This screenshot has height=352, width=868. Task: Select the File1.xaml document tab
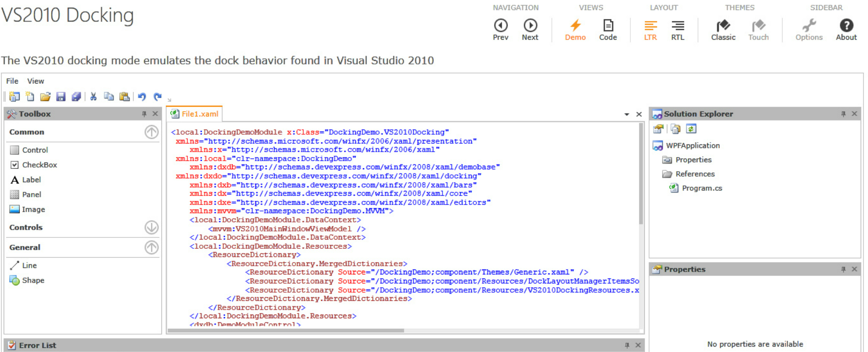click(194, 114)
